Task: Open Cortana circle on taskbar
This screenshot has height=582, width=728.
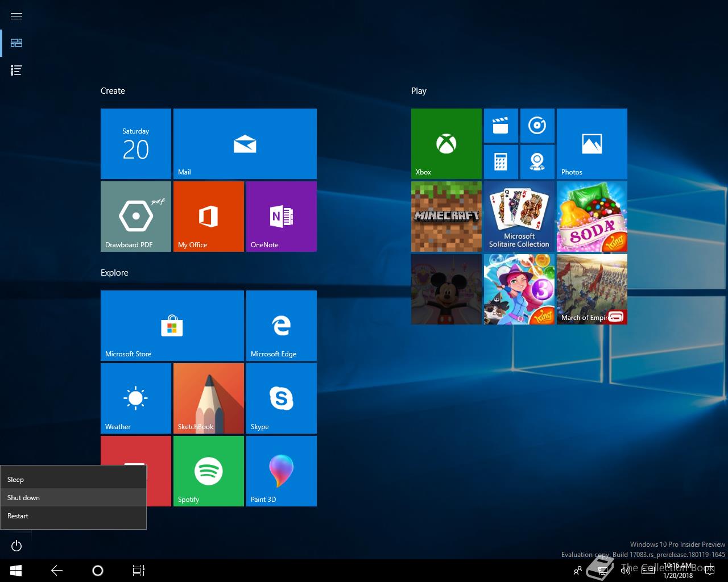Action: click(98, 571)
